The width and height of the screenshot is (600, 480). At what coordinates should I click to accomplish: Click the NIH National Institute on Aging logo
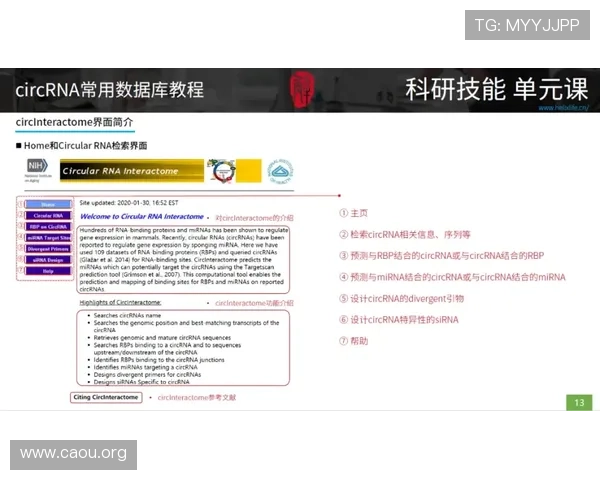(38, 170)
